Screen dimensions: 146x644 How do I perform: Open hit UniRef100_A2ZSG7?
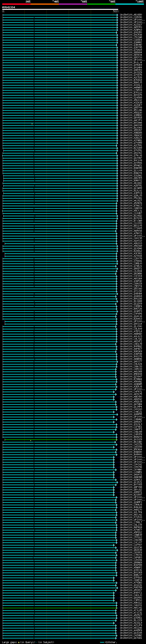tap(131, 25)
